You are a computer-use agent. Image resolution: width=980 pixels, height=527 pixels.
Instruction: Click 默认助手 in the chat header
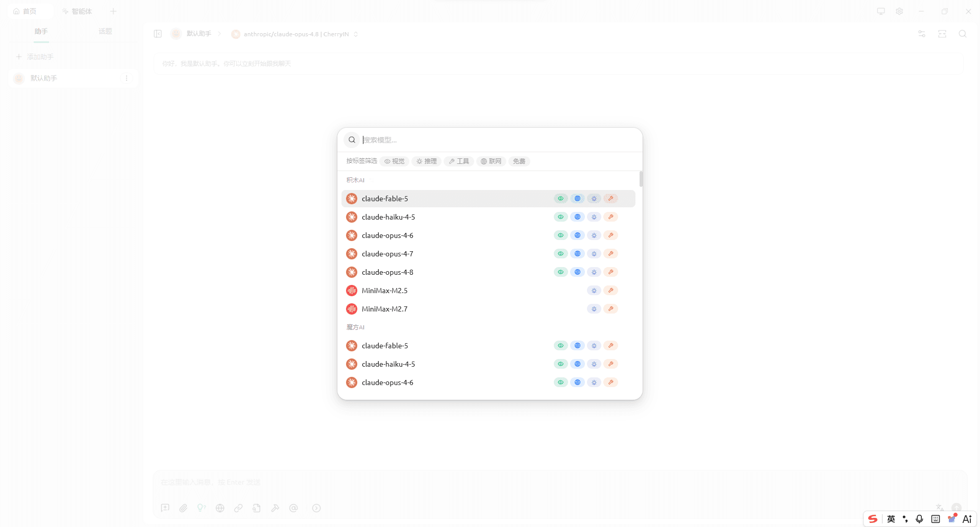[199, 34]
